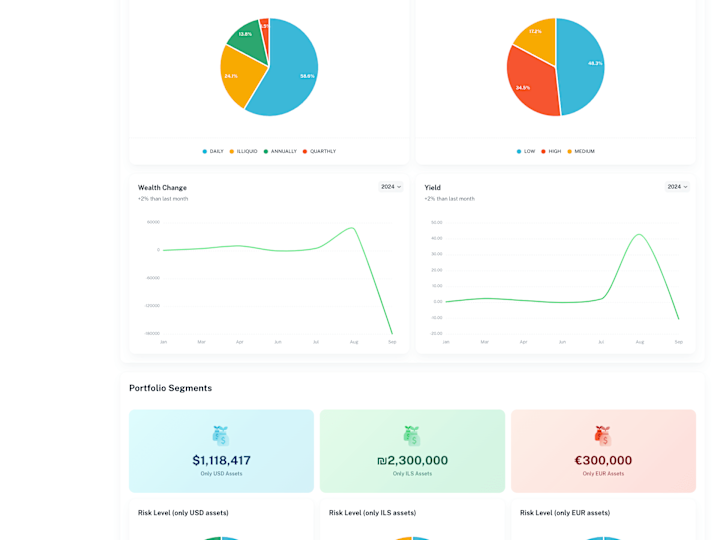
Task: Click Risk Level (only EUR assets) title
Action: [565, 512]
